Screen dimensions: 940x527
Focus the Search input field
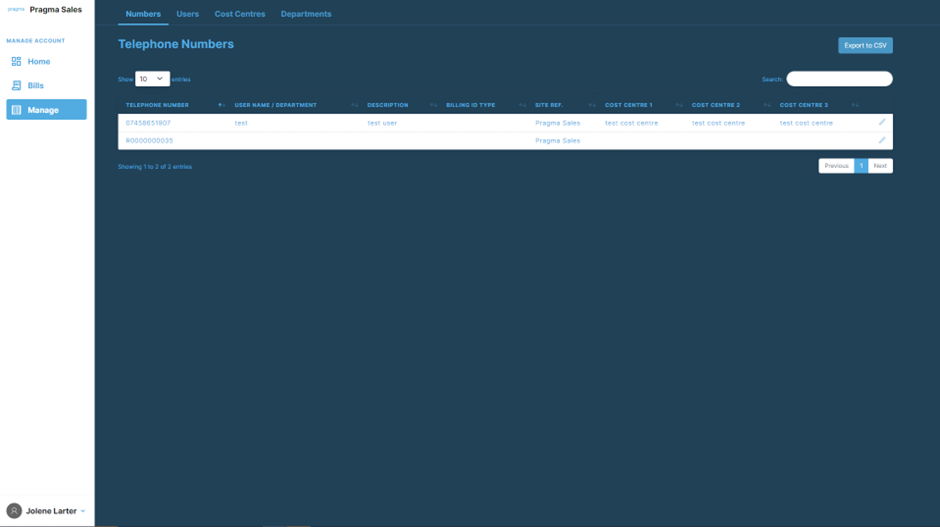839,79
